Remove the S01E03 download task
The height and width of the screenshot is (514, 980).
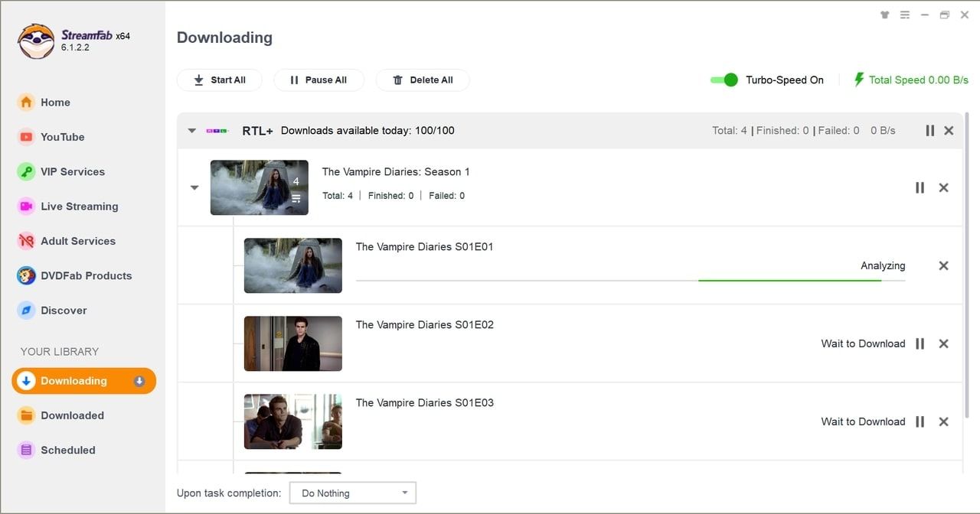coord(943,421)
